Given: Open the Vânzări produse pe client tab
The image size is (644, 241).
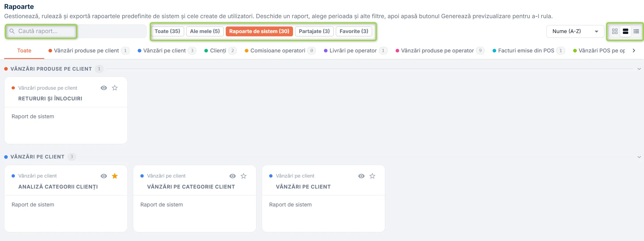Looking at the screenshot, I should [89, 51].
